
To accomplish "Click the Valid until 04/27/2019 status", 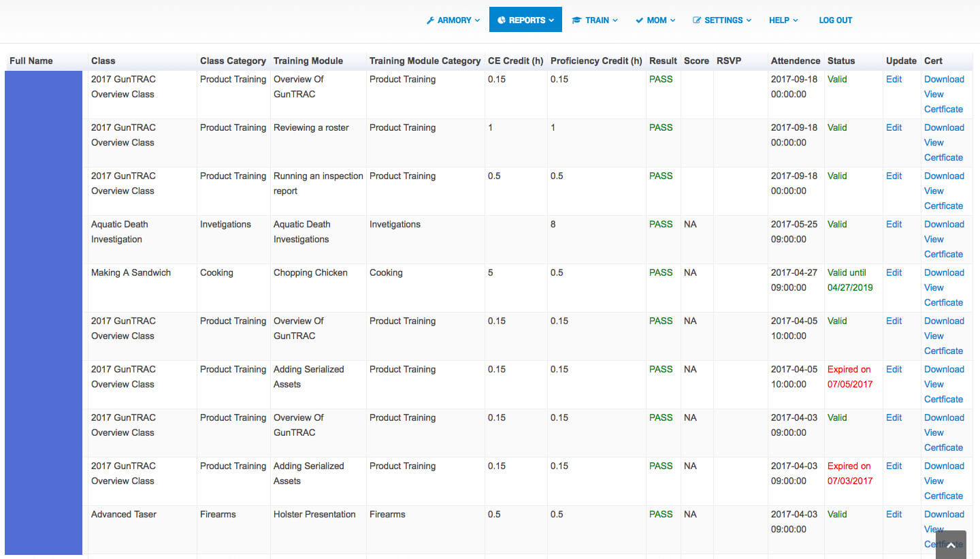I will coord(850,280).
